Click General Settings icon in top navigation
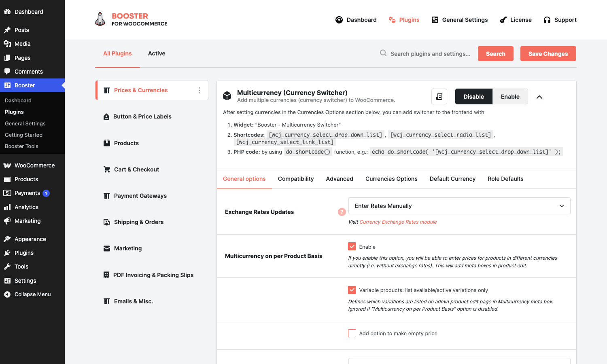Screen dimensions: 607x364 [x=435, y=20]
